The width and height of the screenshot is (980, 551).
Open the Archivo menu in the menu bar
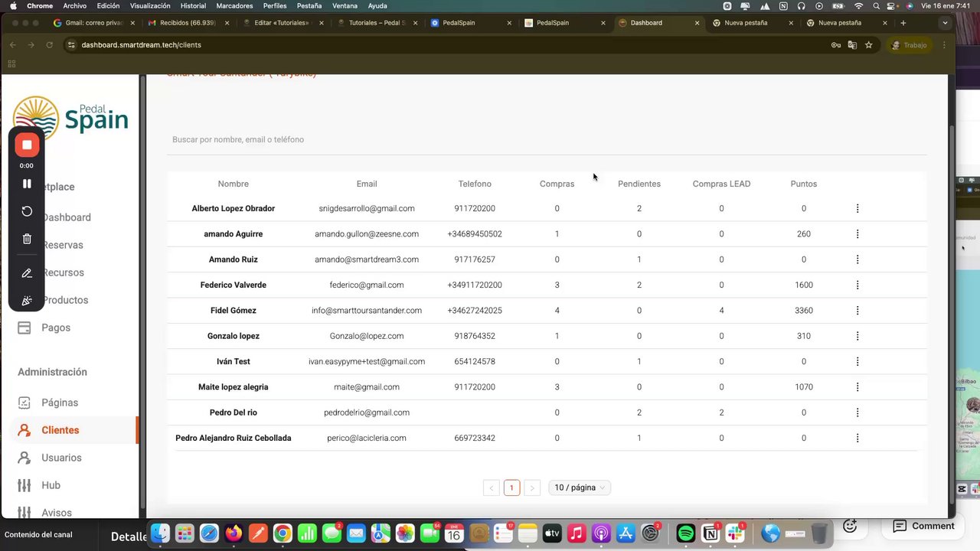(x=75, y=5)
